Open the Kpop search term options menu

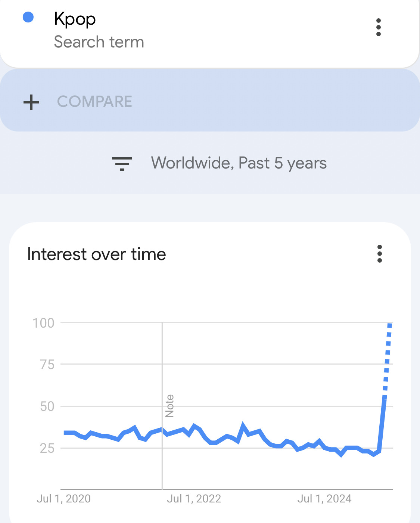[379, 27]
